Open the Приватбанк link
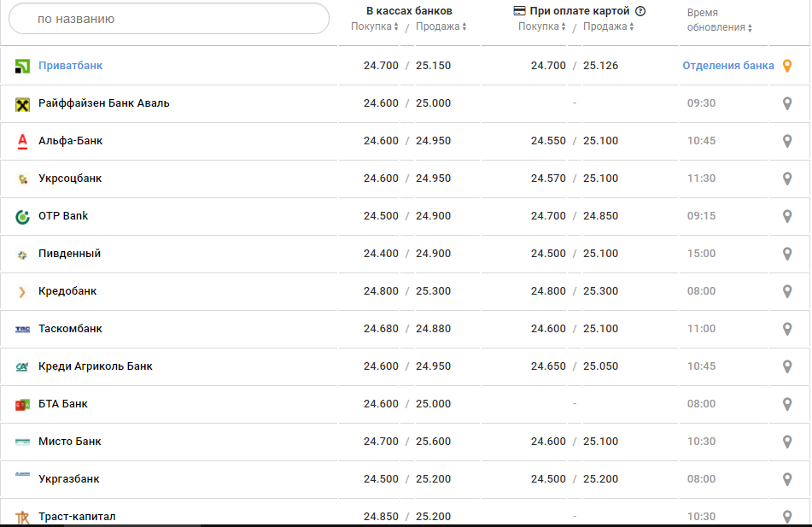The image size is (812, 527). coord(70,66)
